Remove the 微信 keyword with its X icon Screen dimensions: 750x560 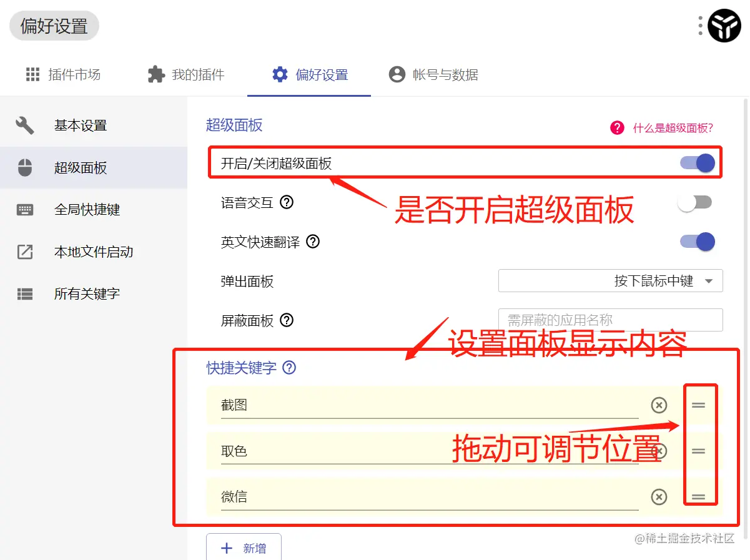pyautogui.click(x=659, y=497)
